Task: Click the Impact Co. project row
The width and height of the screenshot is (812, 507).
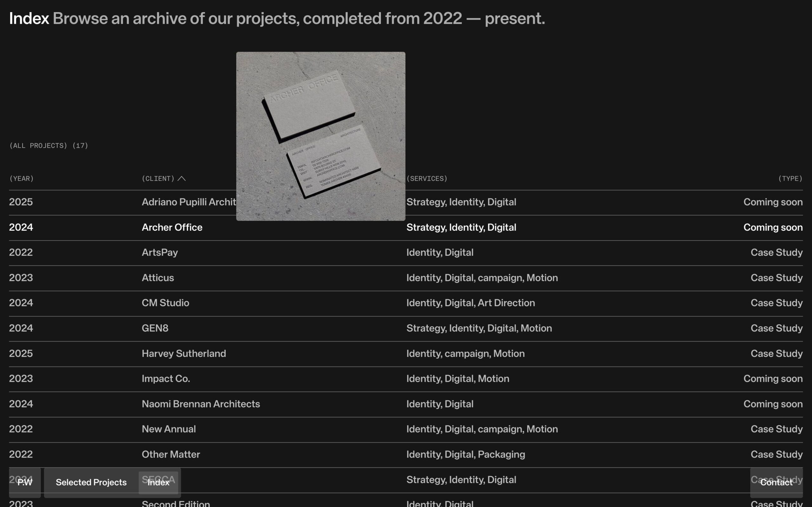Action: pyautogui.click(x=166, y=379)
